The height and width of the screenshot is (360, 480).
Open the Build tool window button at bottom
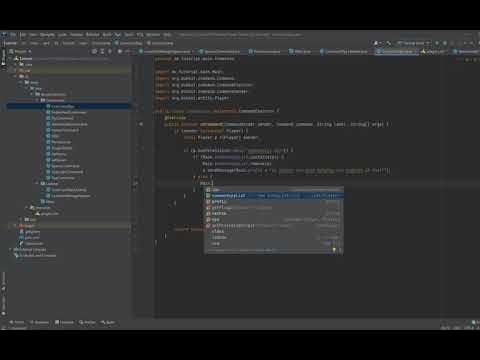(x=108, y=322)
